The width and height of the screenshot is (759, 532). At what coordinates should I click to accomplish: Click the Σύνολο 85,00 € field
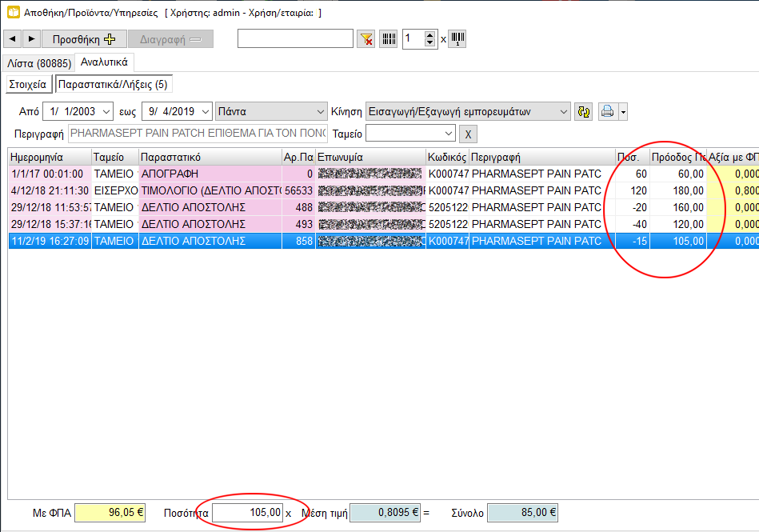(x=523, y=513)
